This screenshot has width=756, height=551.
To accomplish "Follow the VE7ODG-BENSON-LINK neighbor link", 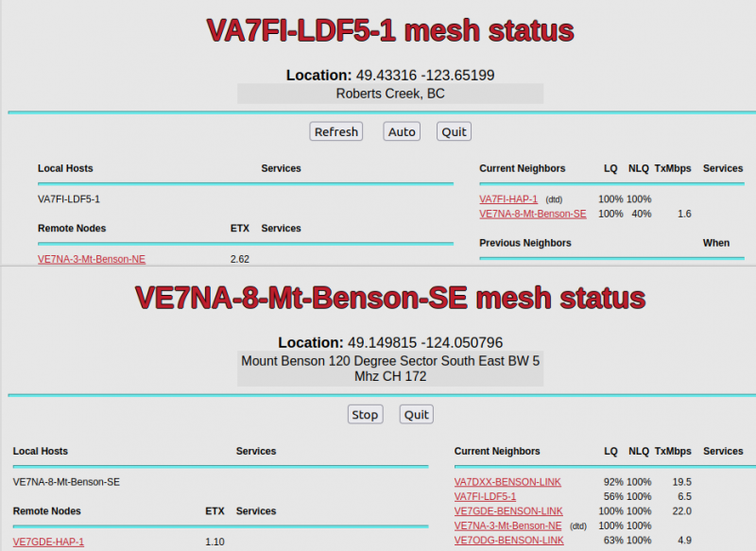I will pos(508,541).
